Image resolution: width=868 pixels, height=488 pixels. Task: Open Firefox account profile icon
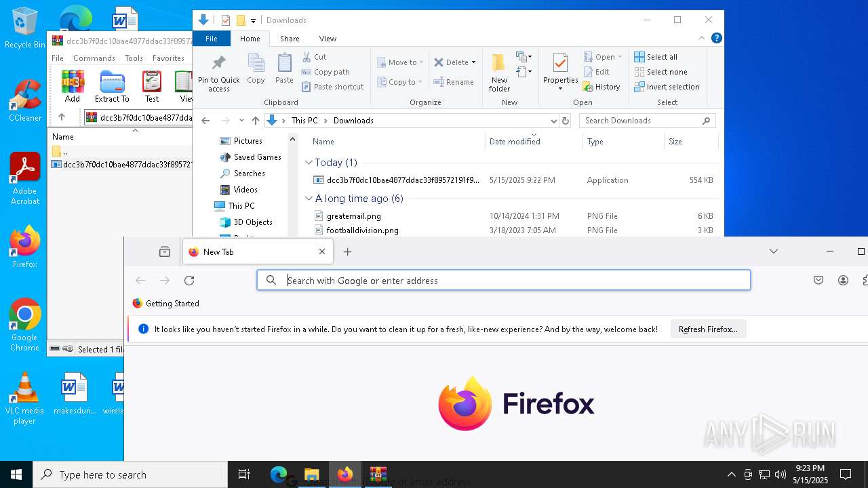pyautogui.click(x=843, y=280)
